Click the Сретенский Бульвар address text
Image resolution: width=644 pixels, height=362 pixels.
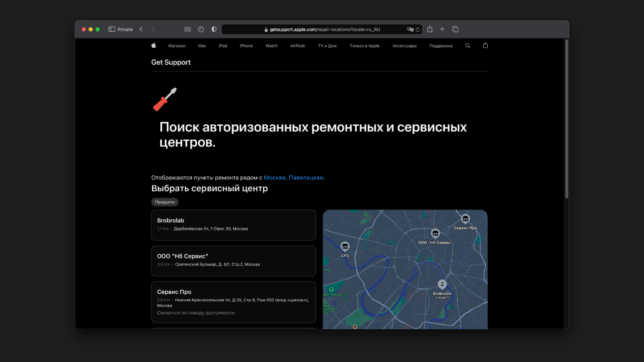pos(217,264)
